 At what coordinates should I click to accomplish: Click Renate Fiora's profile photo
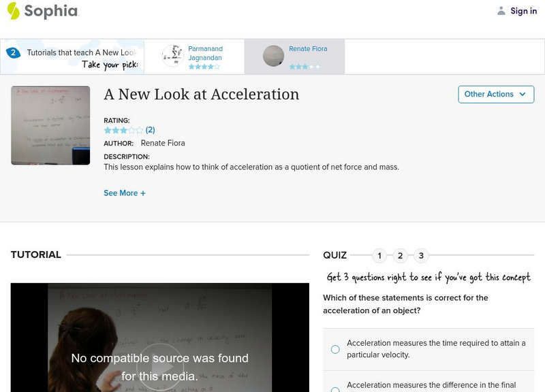point(275,56)
